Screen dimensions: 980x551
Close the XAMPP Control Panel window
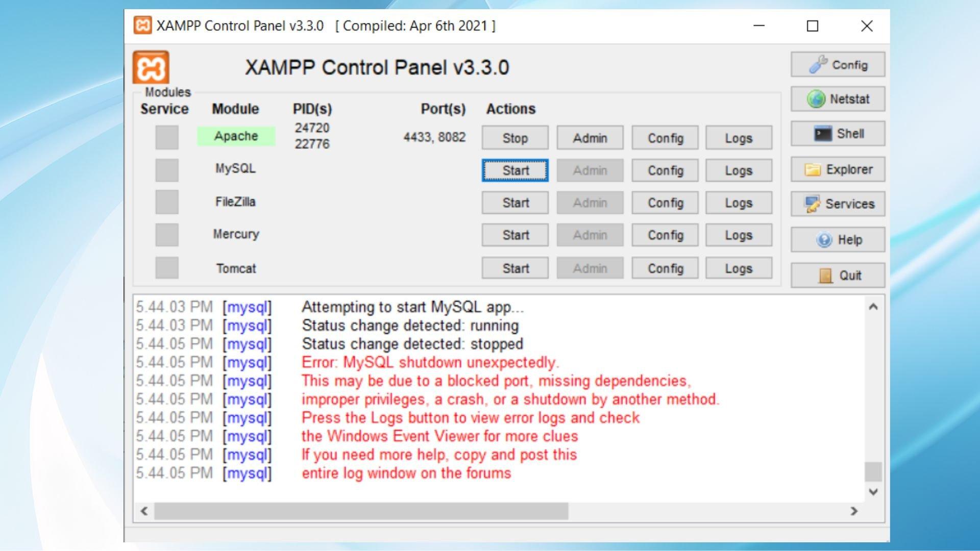click(867, 26)
